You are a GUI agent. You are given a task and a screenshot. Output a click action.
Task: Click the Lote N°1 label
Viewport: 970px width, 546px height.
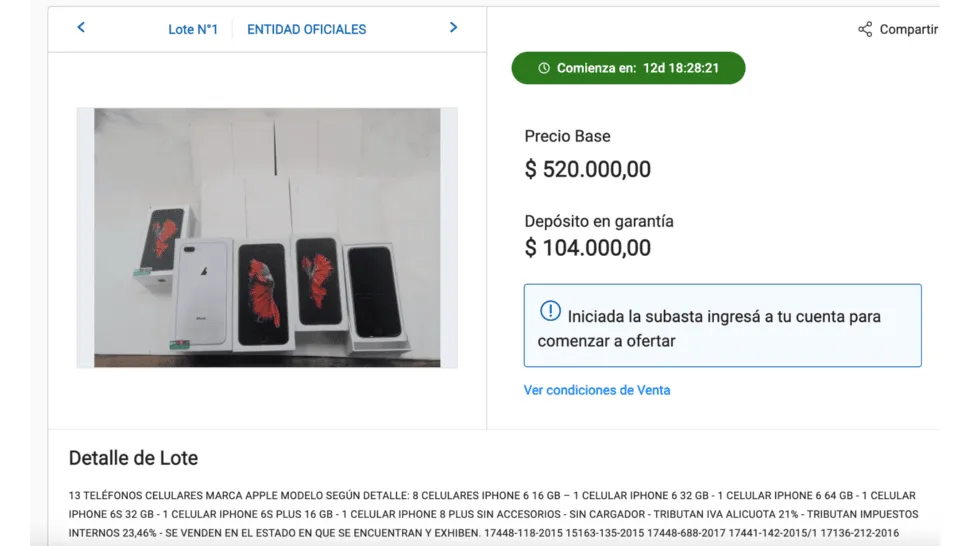[x=193, y=29]
